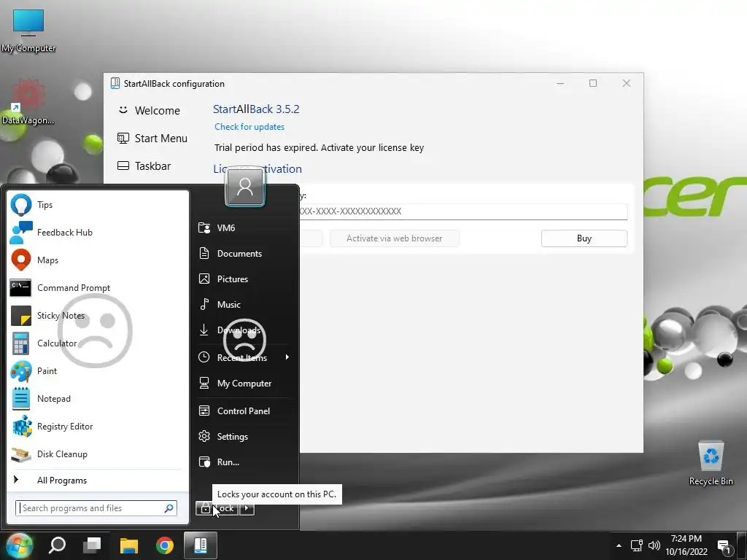747x560 pixels.
Task: Click Activate via web browser button
Action: tap(395, 238)
